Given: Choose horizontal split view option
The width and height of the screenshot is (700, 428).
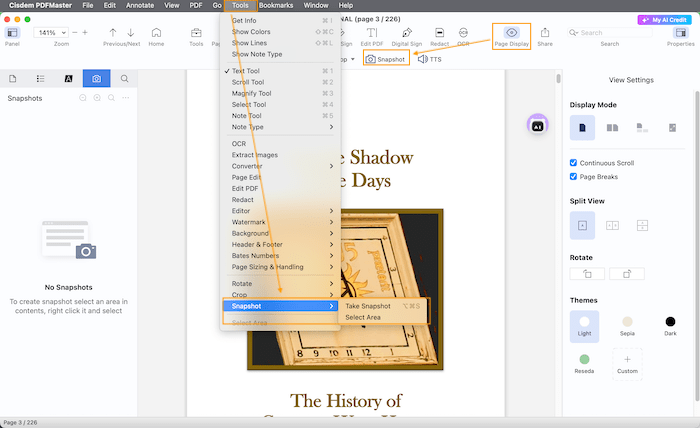Looking at the screenshot, I should pos(642,225).
